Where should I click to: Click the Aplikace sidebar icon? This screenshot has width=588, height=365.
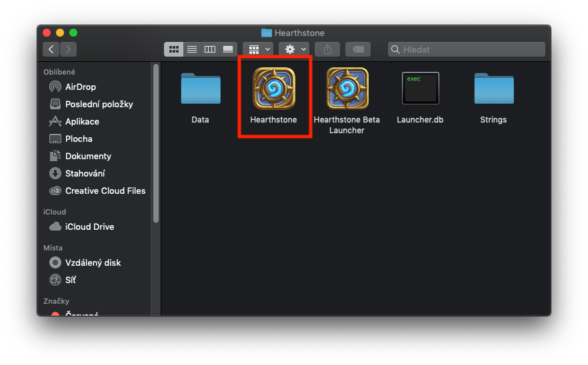[x=55, y=121]
